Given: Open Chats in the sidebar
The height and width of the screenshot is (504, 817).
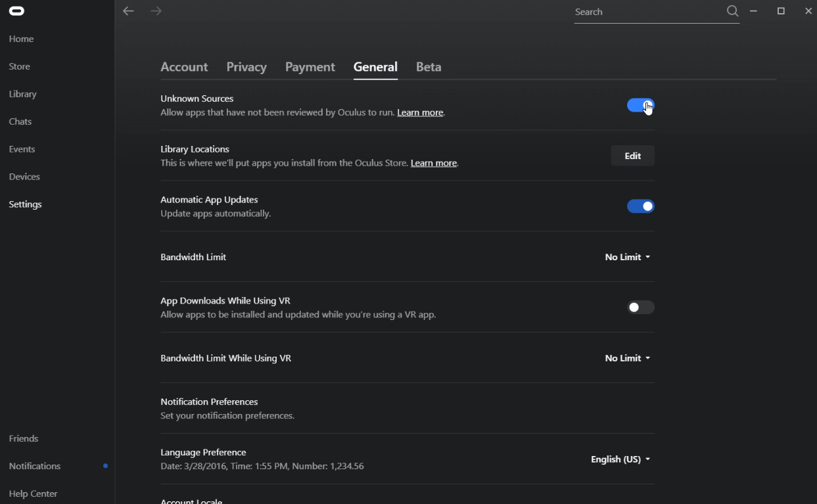Looking at the screenshot, I should [20, 122].
